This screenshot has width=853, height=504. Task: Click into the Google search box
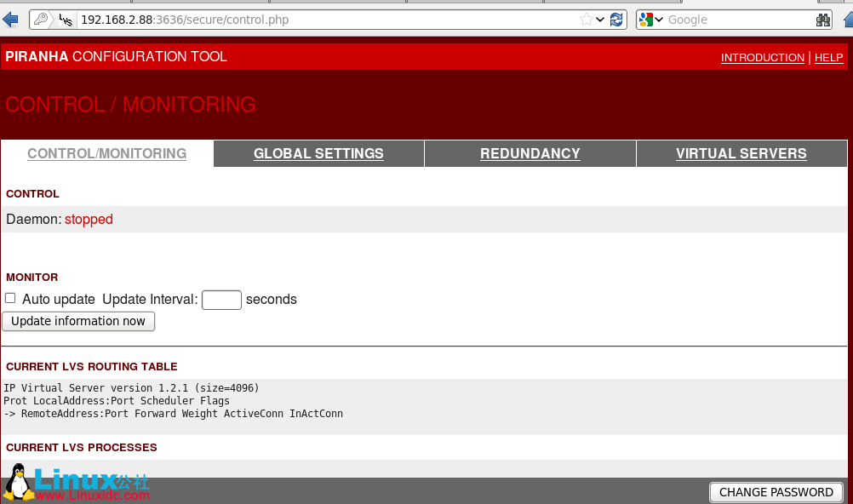(x=736, y=20)
